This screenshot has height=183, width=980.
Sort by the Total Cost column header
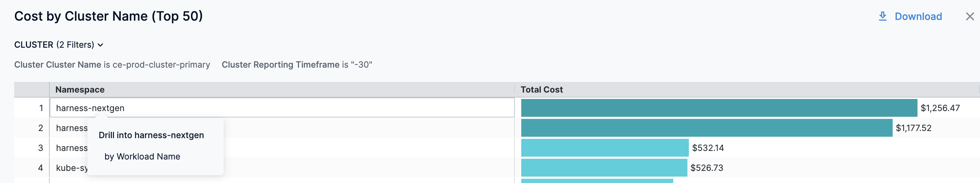541,90
